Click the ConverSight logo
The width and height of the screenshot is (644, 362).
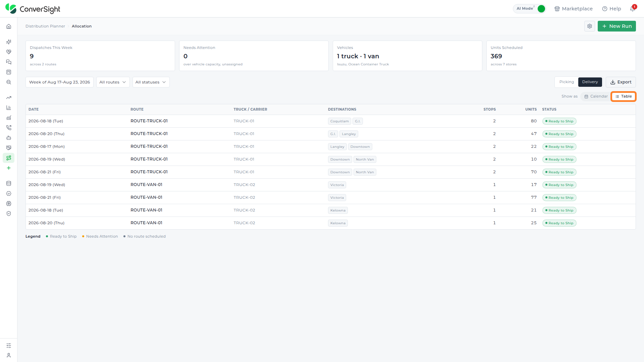33,9
